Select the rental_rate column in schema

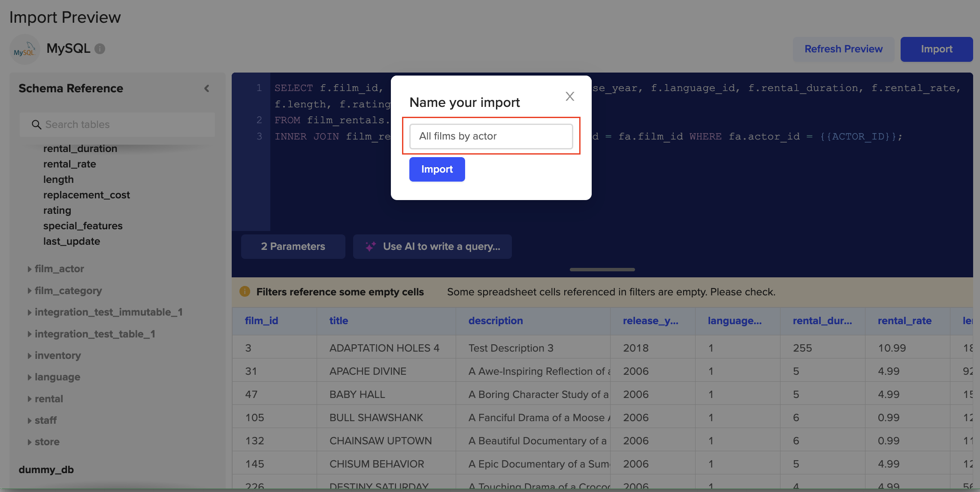[x=70, y=164]
